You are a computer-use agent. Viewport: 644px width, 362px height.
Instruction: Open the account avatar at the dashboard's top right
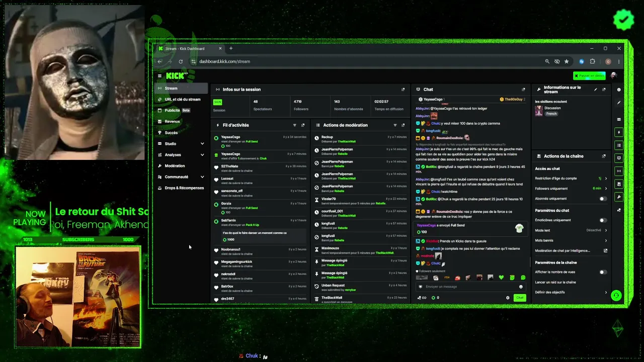(613, 76)
